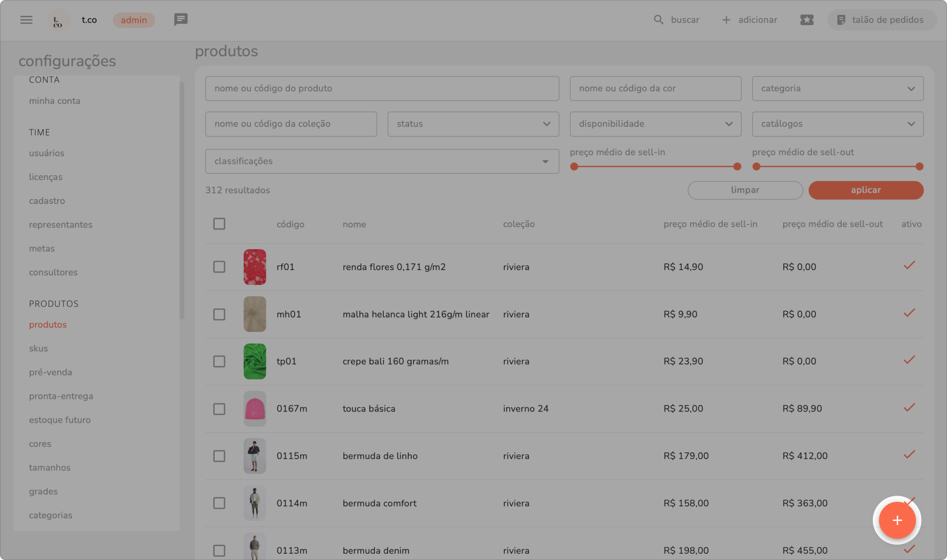Click the aplicar filter button
Viewport: 947px width, 560px height.
coord(866,190)
